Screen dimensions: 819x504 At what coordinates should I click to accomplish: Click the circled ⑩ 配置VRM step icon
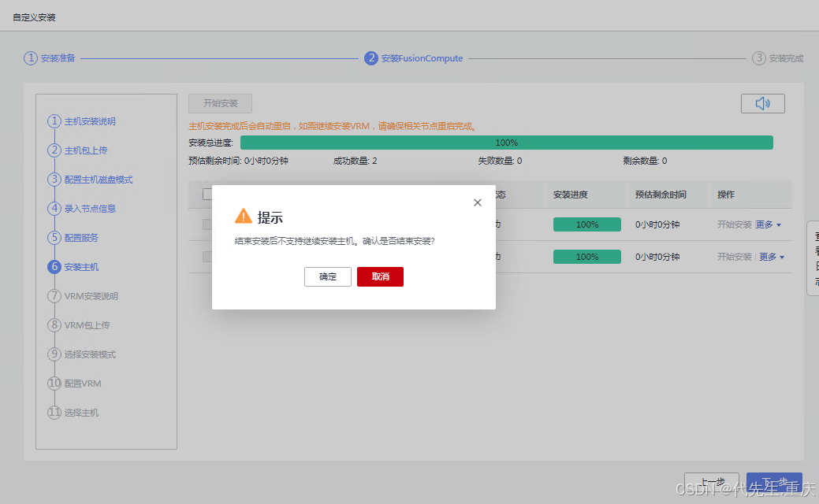(x=53, y=383)
